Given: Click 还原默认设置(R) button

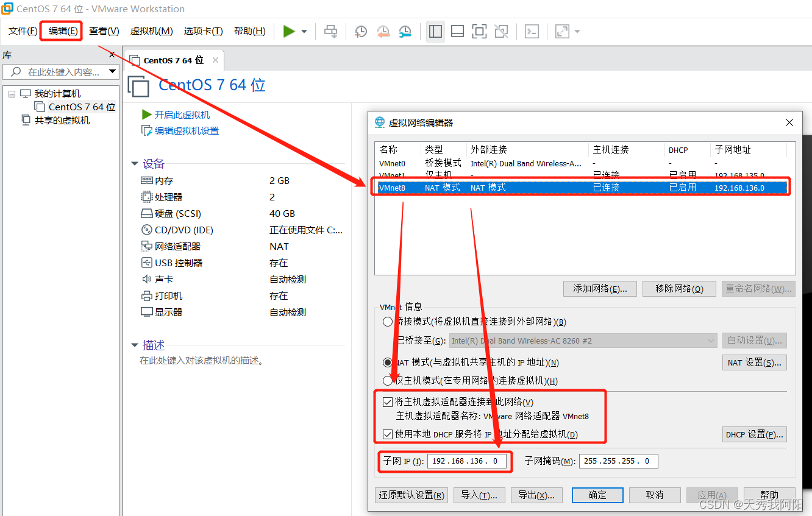Looking at the screenshot, I should [411, 495].
